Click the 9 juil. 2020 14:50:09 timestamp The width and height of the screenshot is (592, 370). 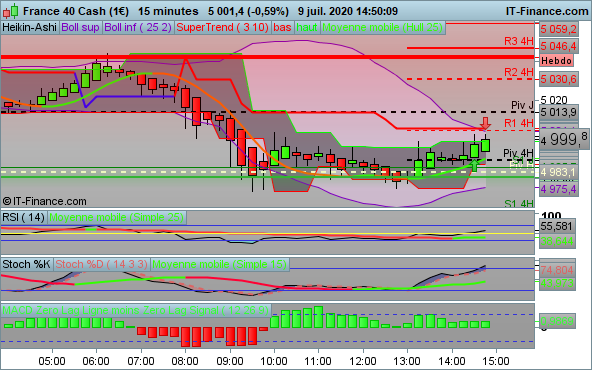(348, 11)
